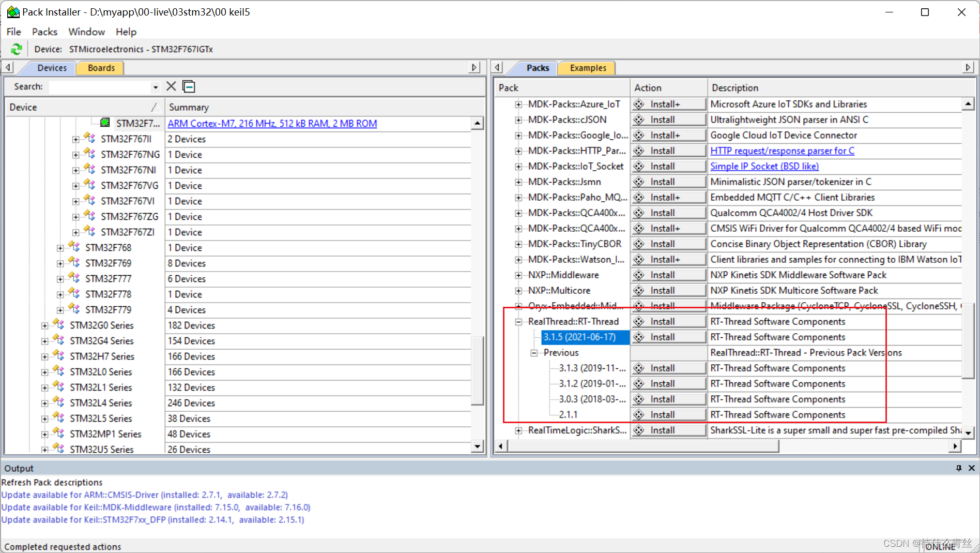Pin the Output panel with the pushpin icon
This screenshot has height=553, width=980.
pyautogui.click(x=959, y=468)
